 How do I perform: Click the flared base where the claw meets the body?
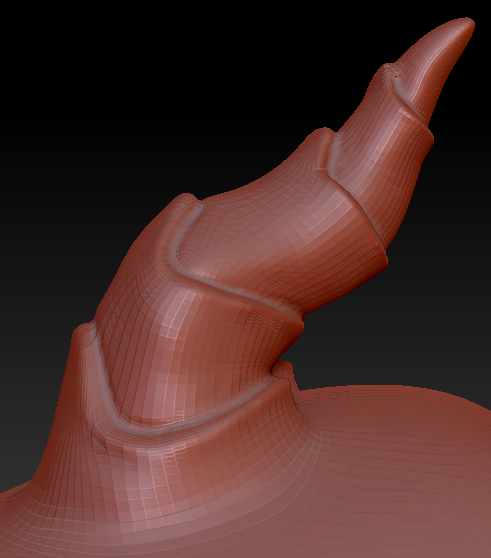pyautogui.click(x=160, y=473)
